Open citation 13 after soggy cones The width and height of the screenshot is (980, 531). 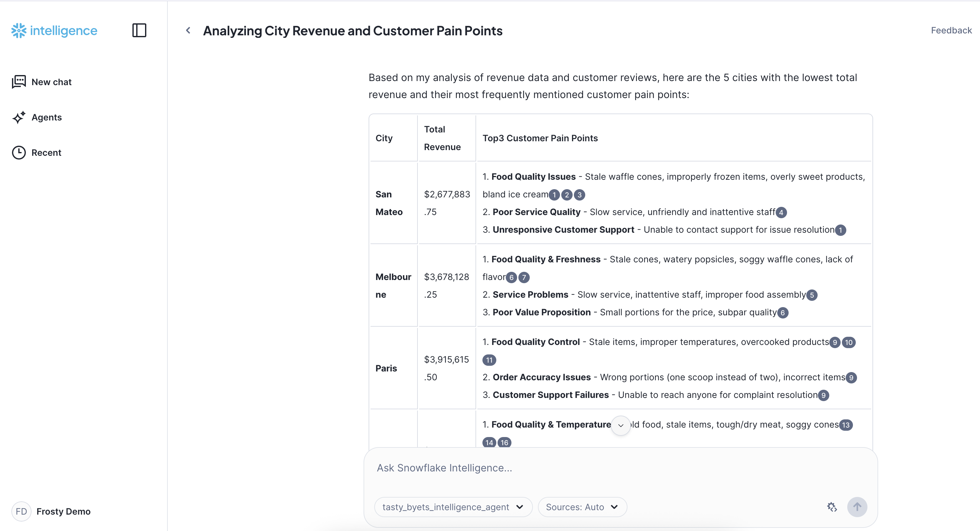[846, 425]
